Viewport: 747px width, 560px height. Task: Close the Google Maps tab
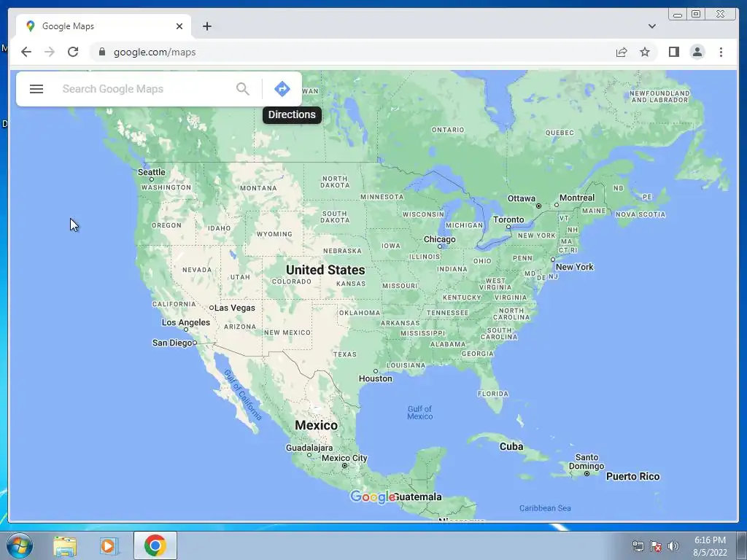(179, 26)
